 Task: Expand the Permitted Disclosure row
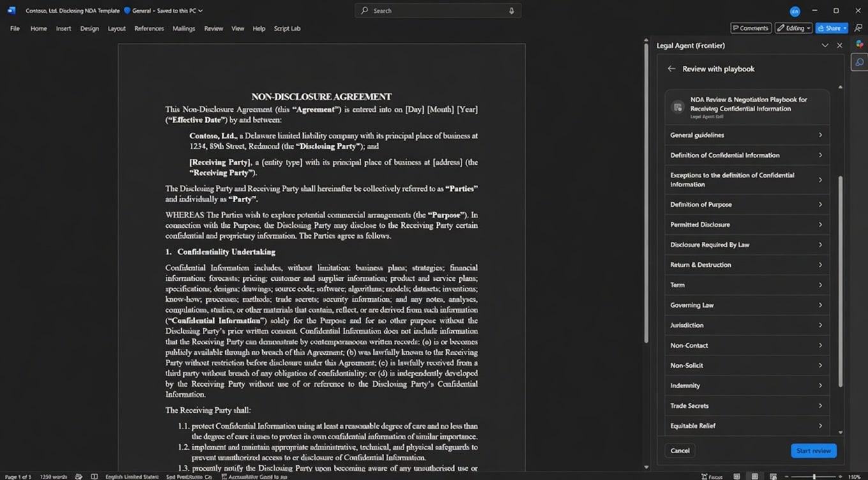click(x=747, y=225)
